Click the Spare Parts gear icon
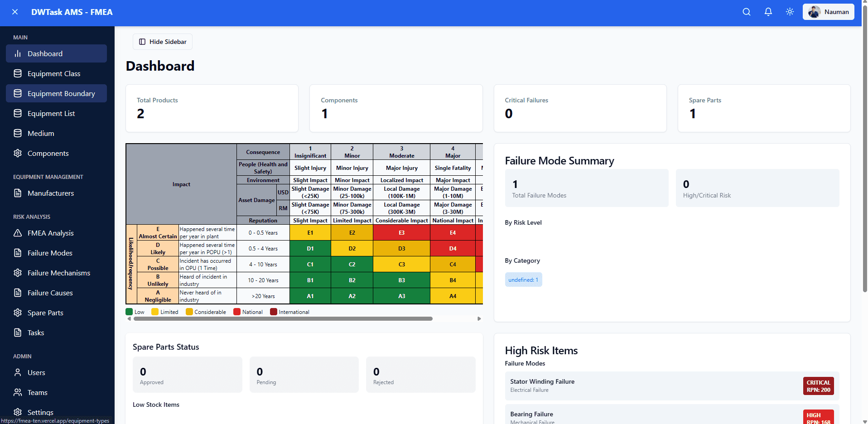The width and height of the screenshot is (868, 424). (18, 313)
